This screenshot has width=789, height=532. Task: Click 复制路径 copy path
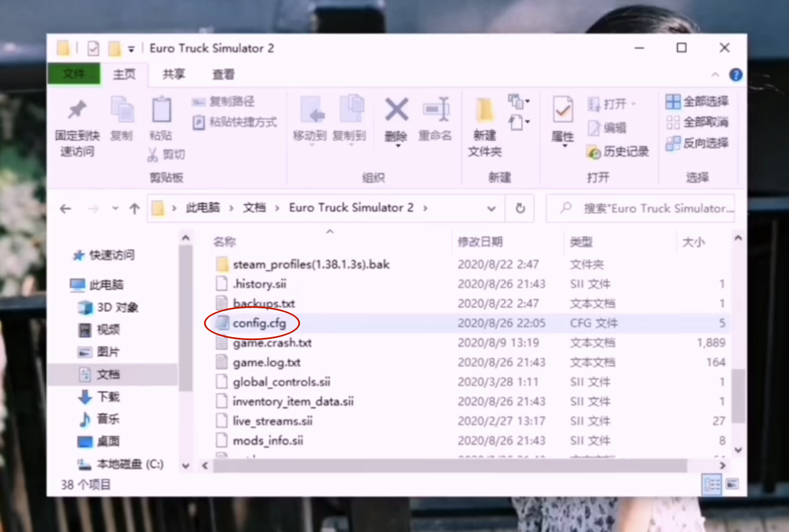(224, 102)
